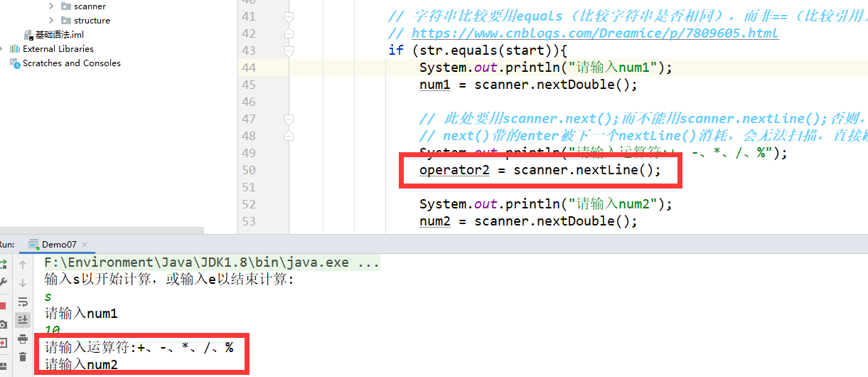This screenshot has width=868, height=377.
Task: Open the cnblogs.com URL in the comment
Action: point(595,33)
